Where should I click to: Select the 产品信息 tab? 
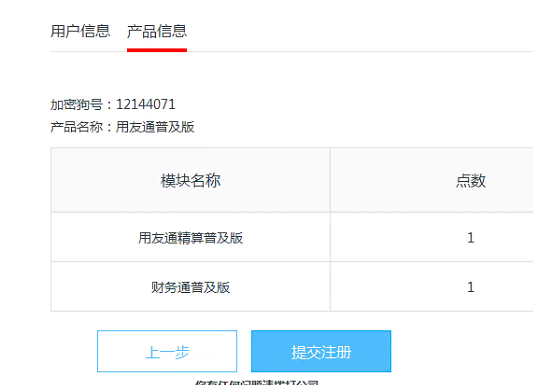point(157,31)
